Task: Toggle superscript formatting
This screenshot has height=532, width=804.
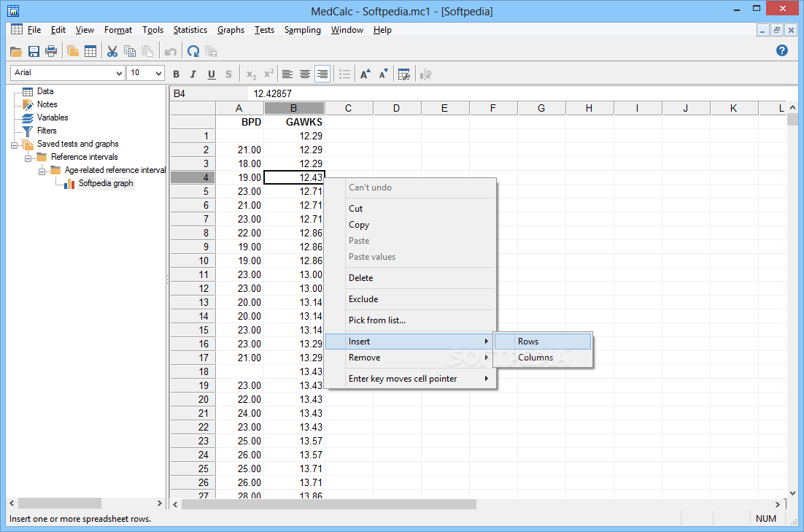Action: (268, 74)
